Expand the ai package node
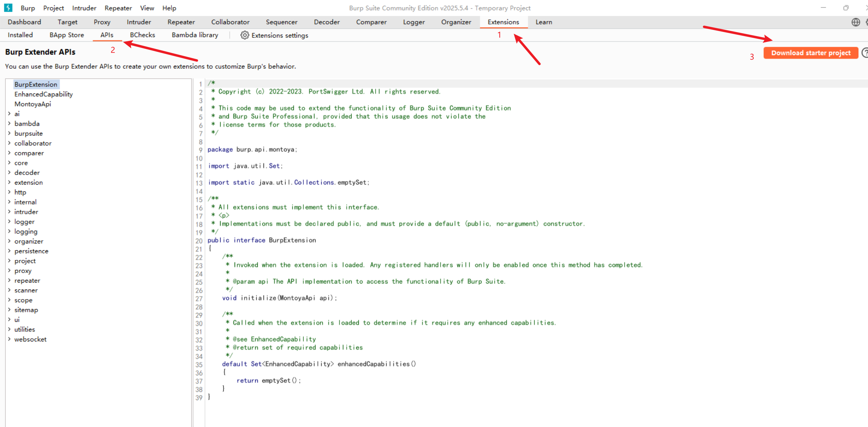The image size is (868, 427). click(9, 113)
